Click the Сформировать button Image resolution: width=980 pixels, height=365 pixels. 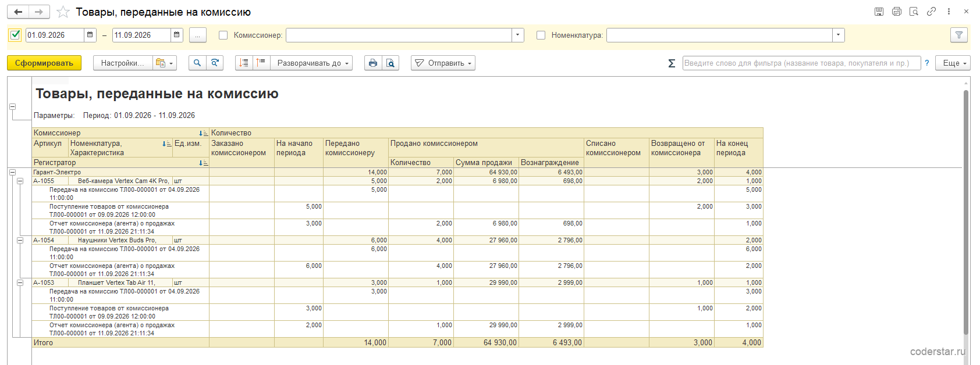coord(44,63)
